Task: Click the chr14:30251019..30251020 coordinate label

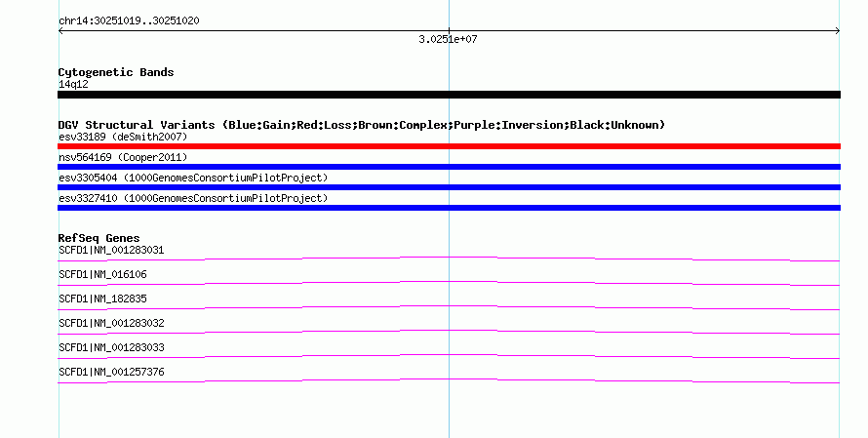Action: pos(129,21)
